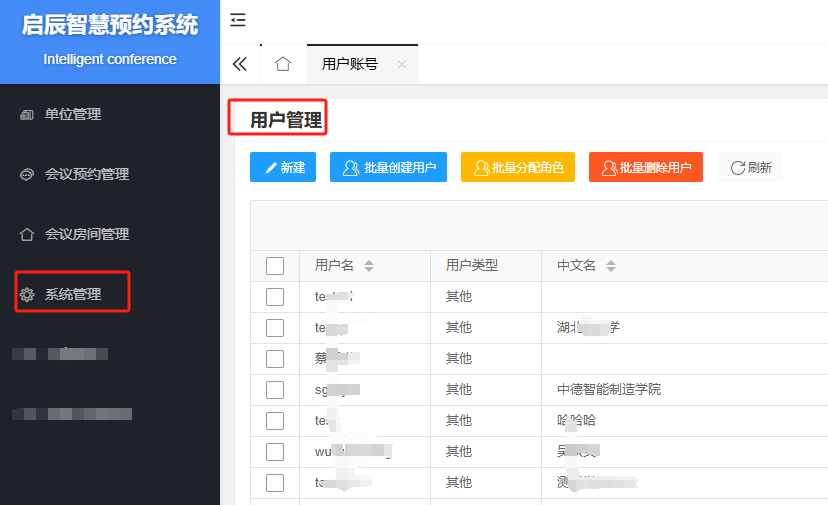Select the checkbox for 中德智能制造学院 row

point(275,390)
